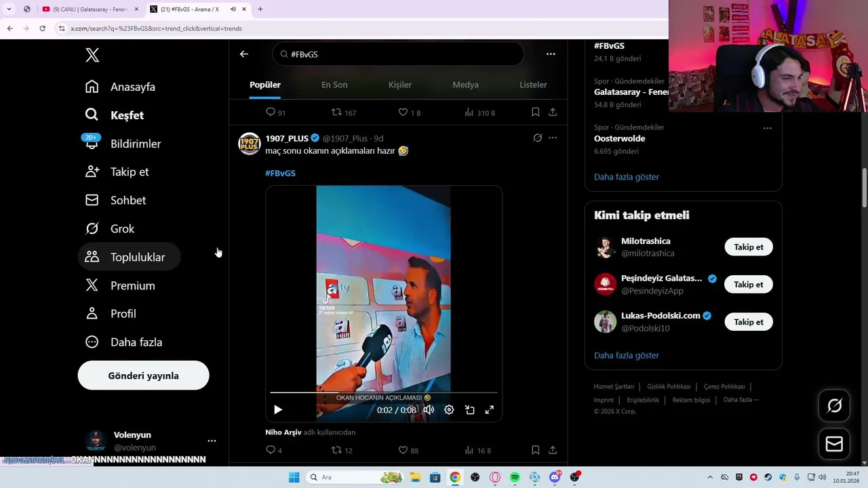Expand the Daha fazla sidebar menu
The width and height of the screenshot is (868, 488).
tap(123, 342)
